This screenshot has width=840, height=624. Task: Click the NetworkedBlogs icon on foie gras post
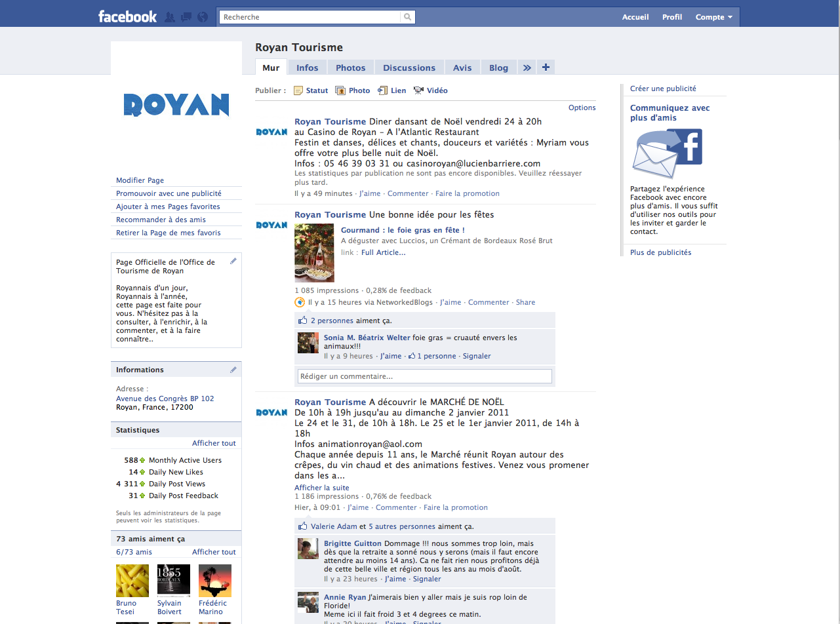[x=300, y=302]
